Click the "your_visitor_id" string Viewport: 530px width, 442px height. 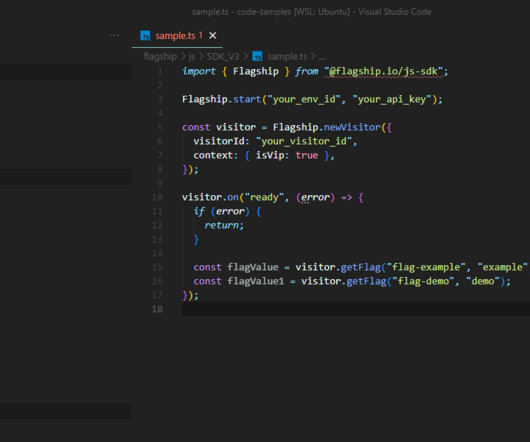pos(304,141)
